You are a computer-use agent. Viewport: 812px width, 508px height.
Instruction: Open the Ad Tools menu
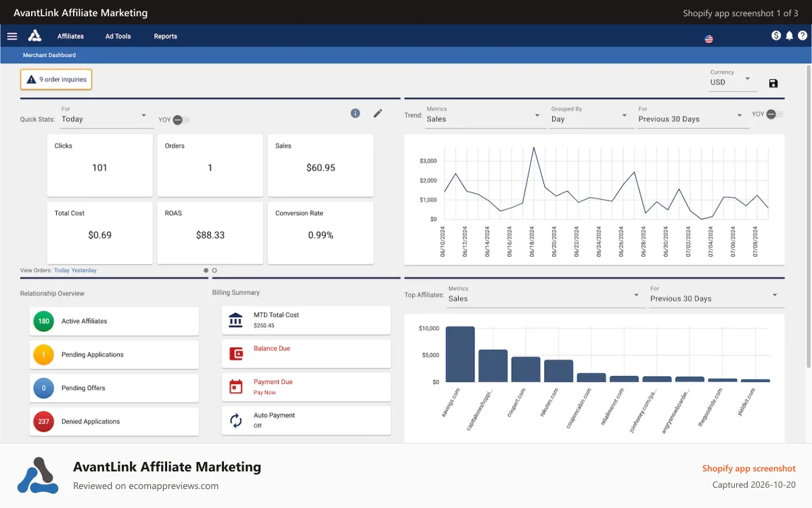(x=118, y=36)
